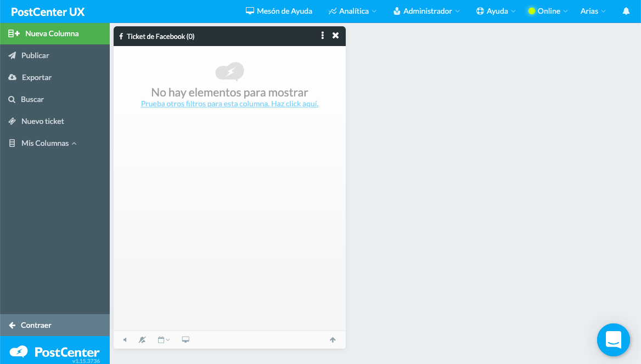This screenshot has width=641, height=364.
Task: Click the monitor icon in column footer
Action: pyautogui.click(x=185, y=339)
